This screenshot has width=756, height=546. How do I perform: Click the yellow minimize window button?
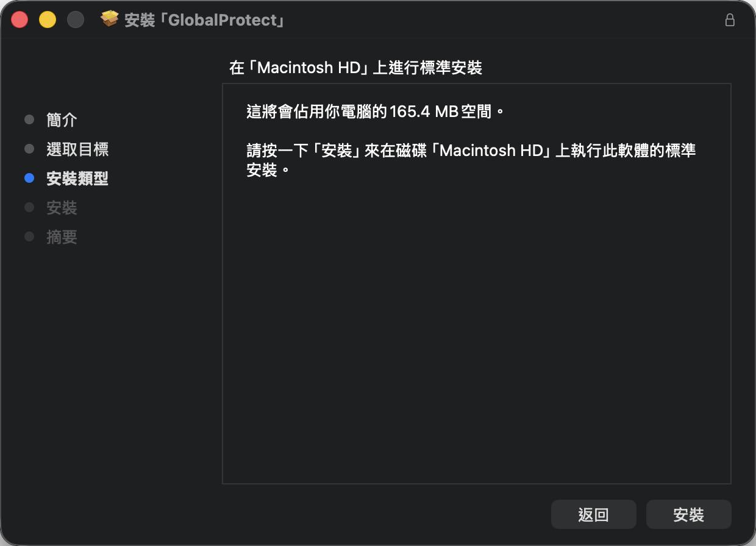(x=48, y=20)
